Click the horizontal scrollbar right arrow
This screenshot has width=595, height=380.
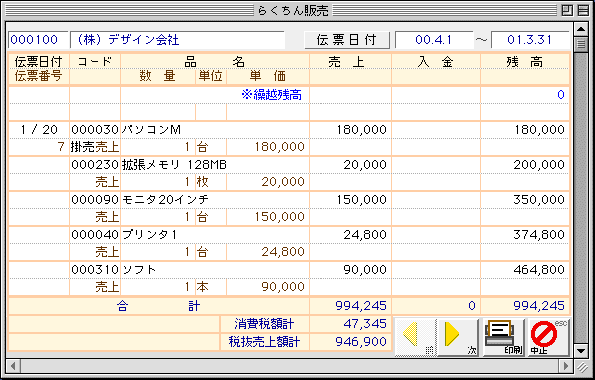coord(566,366)
